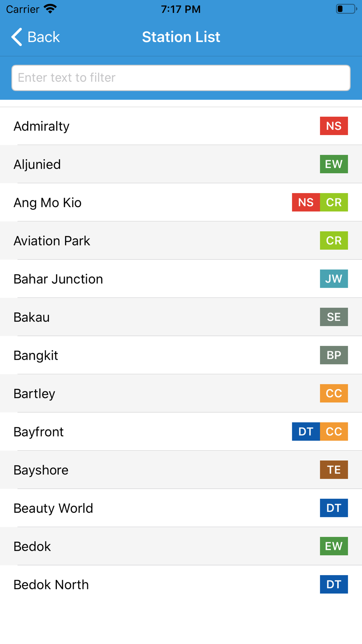Open the Bartley station entry
The height and width of the screenshot is (644, 362).
[181, 393]
